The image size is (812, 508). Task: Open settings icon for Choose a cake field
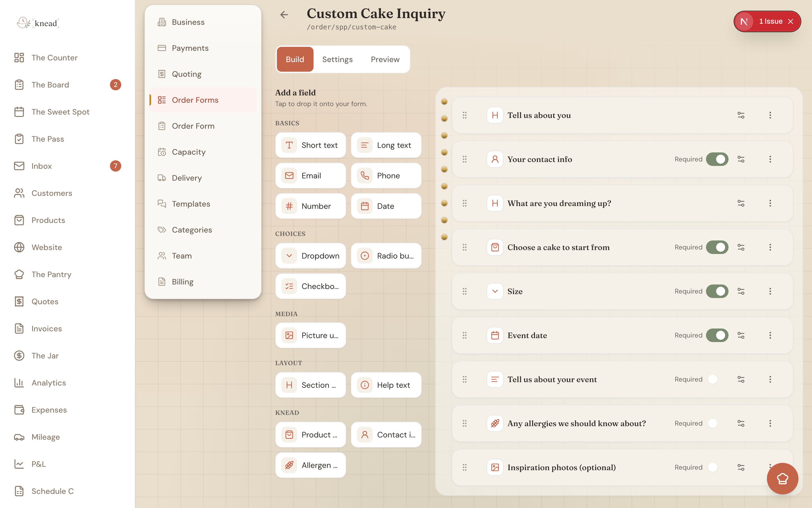point(741,247)
